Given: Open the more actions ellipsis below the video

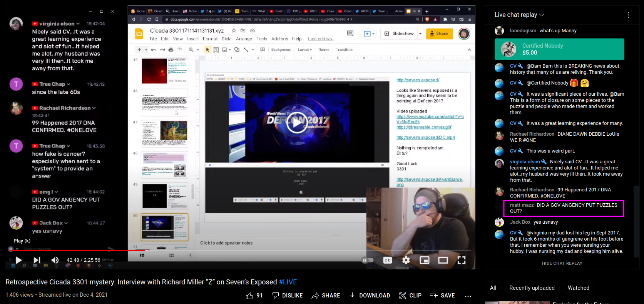Looking at the screenshot, I should [x=468, y=296].
